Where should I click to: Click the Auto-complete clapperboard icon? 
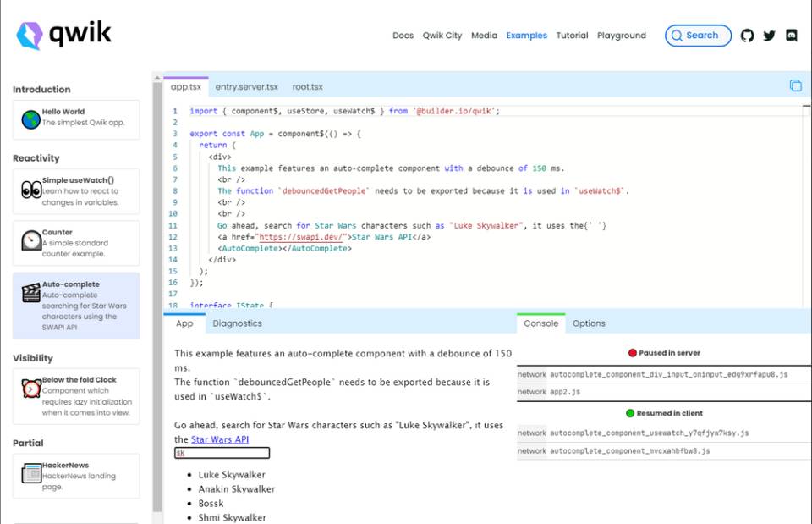31,293
